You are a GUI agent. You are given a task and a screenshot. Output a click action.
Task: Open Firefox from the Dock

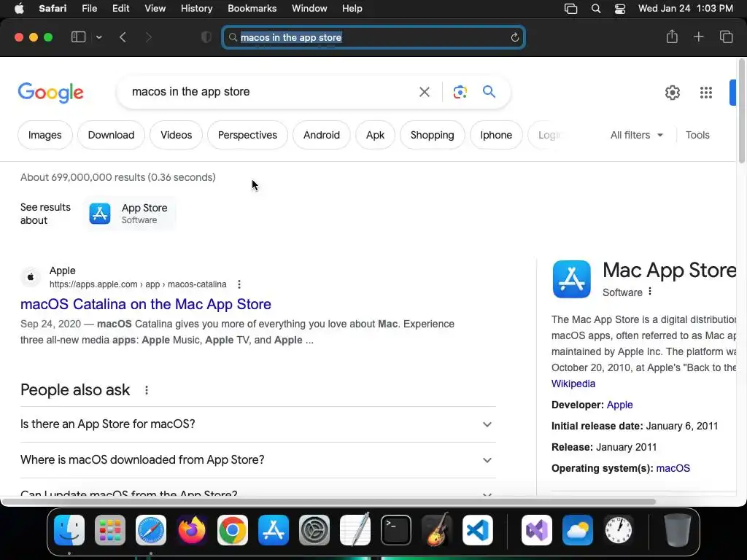(x=192, y=530)
